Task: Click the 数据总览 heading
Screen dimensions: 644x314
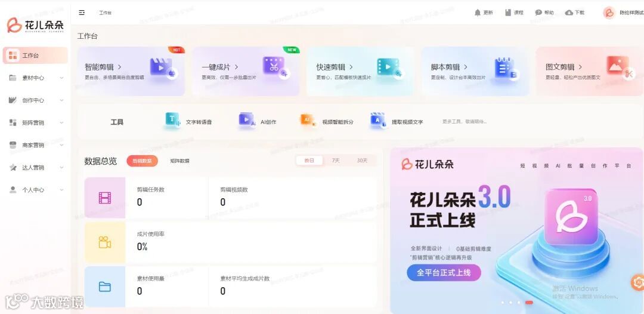Action: click(x=101, y=161)
